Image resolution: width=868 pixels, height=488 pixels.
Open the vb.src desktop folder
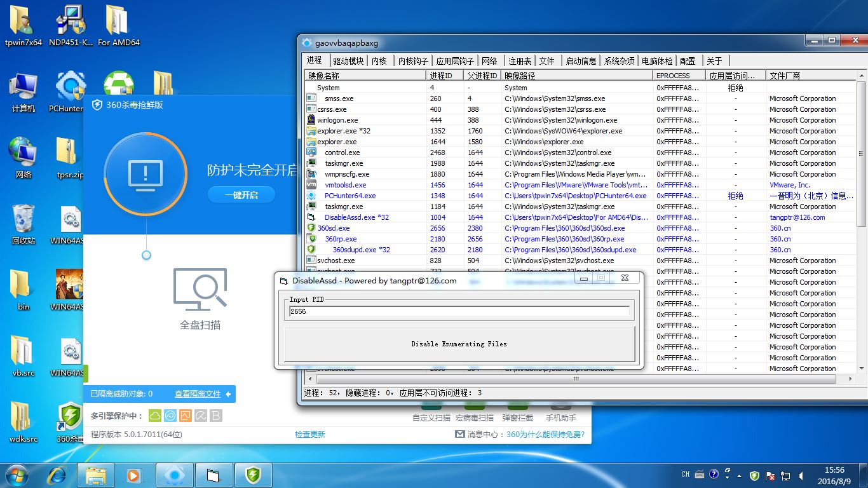[x=24, y=356]
